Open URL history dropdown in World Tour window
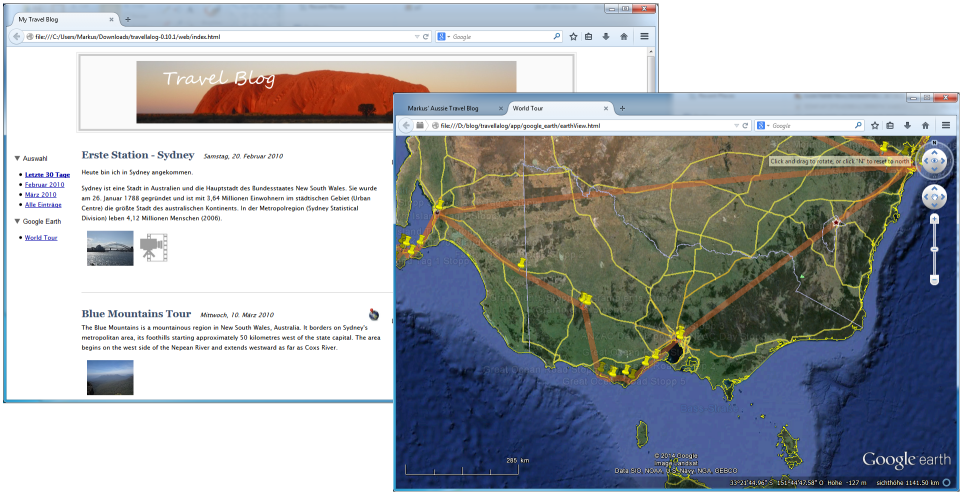The width and height of the screenshot is (963, 493). click(737, 125)
